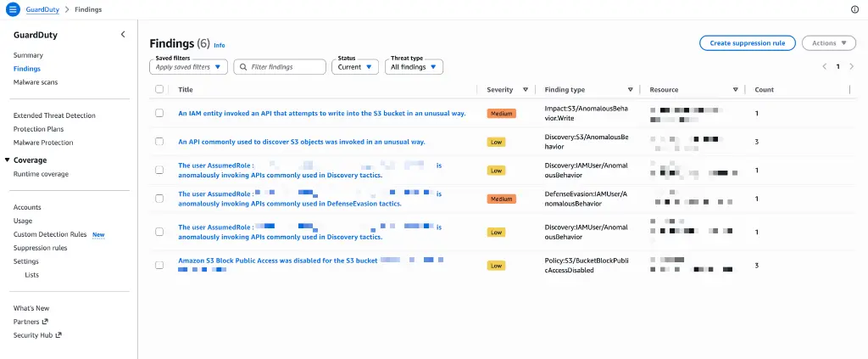Click the Create suppression rule button
This screenshot has height=359, width=868.
click(748, 43)
